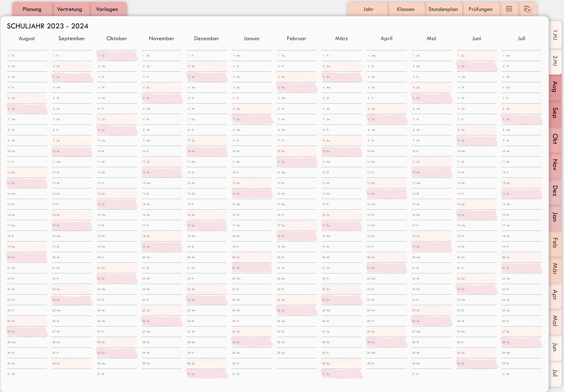Open the calendar grid icon tab
The image size is (564, 392).
point(509,9)
